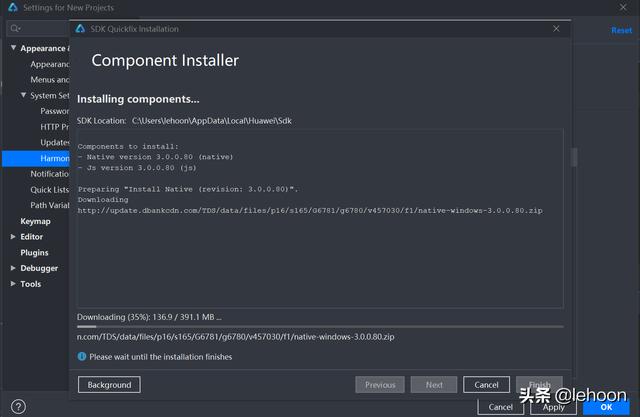Click the SDK Location path C:\Users\lehoon\AppData\Local\Huawei\Sdk
This screenshot has width=640, height=417.
(211, 121)
